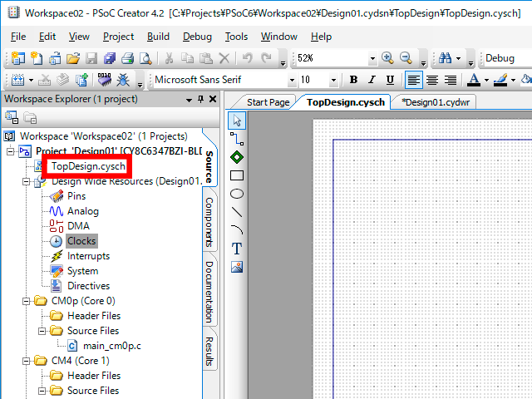Select main_cm0p.c source file
Image resolution: width=532 pixels, height=399 pixels.
click(x=112, y=346)
